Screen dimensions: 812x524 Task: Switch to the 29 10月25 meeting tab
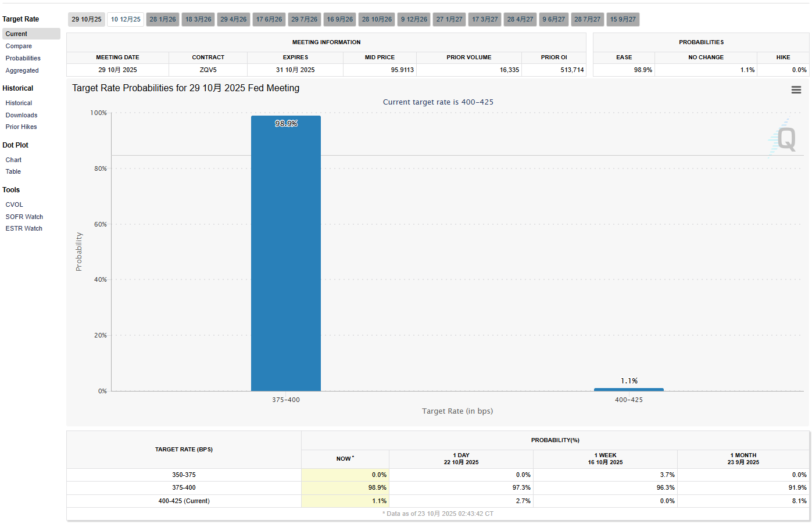87,19
